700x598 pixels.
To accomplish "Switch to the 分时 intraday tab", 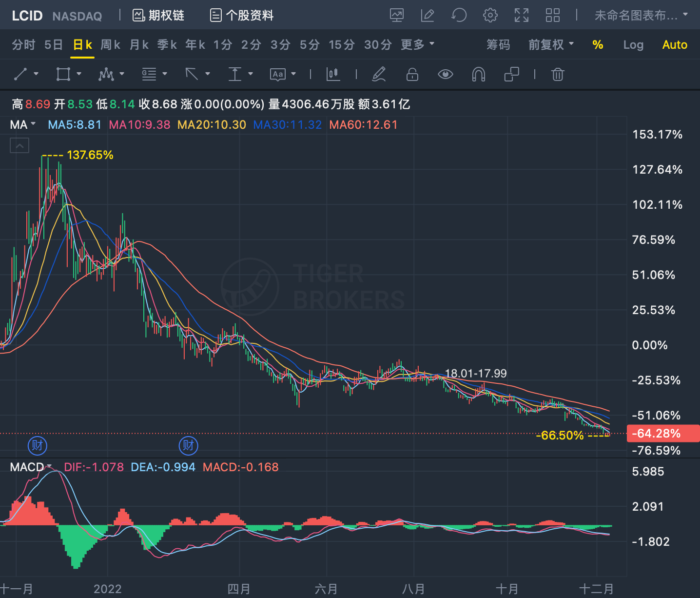I will (23, 45).
